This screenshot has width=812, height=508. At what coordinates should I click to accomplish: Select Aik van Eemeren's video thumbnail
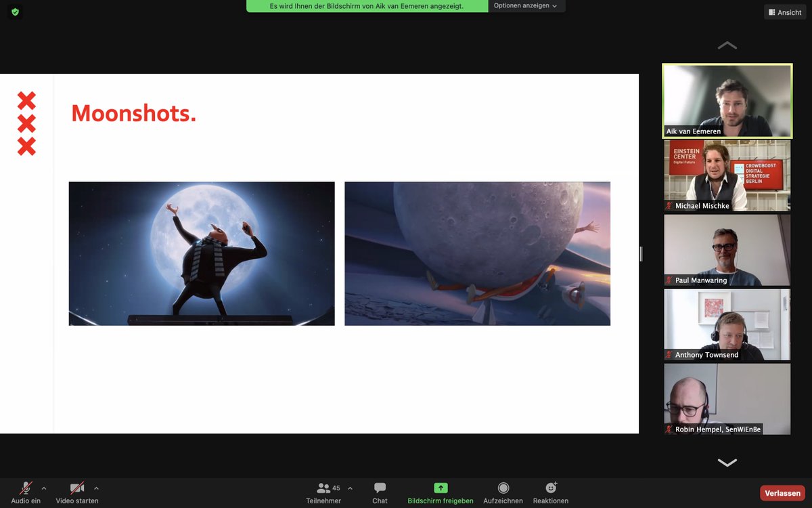tap(727, 100)
